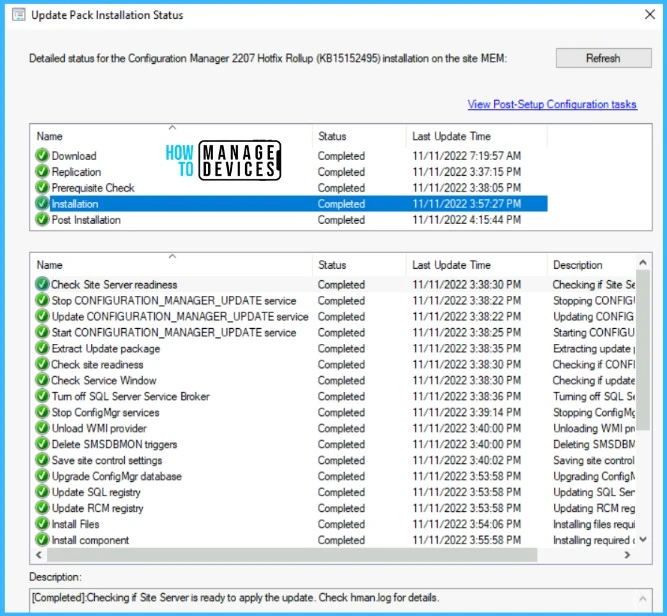
Task: Click the Description text box content
Action: click(235, 597)
